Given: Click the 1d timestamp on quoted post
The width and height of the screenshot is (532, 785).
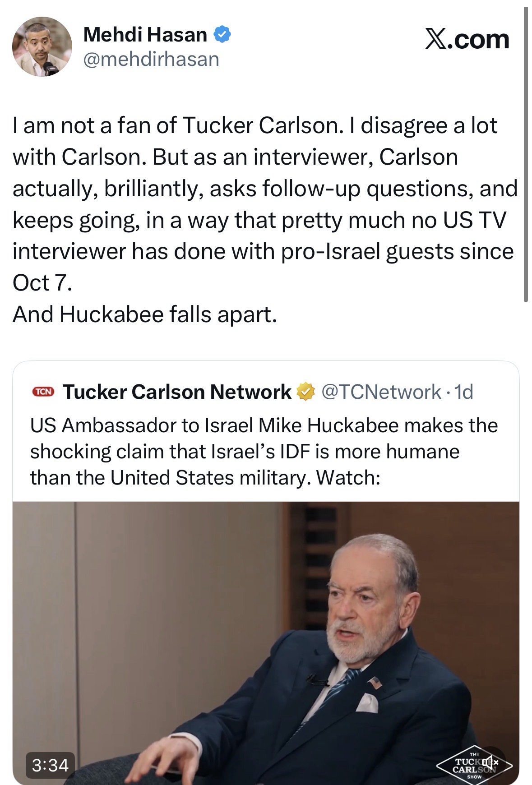Looking at the screenshot, I should coord(464,392).
